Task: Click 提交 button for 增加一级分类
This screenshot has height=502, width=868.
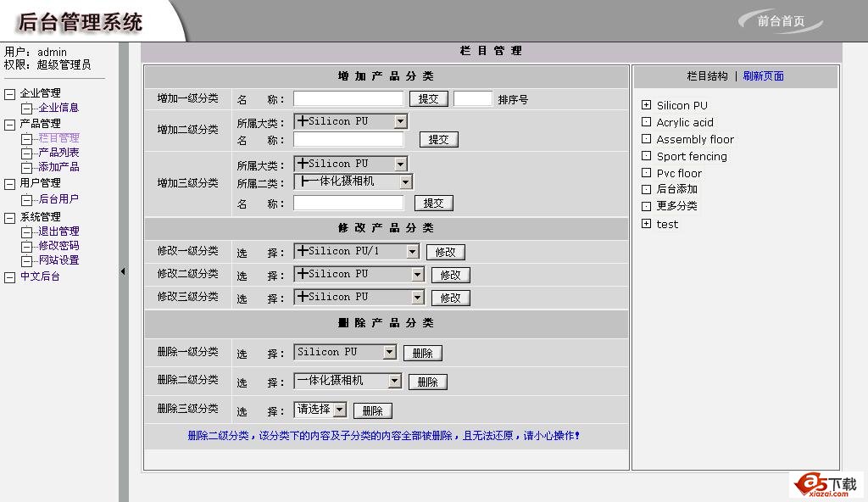Action: point(428,98)
